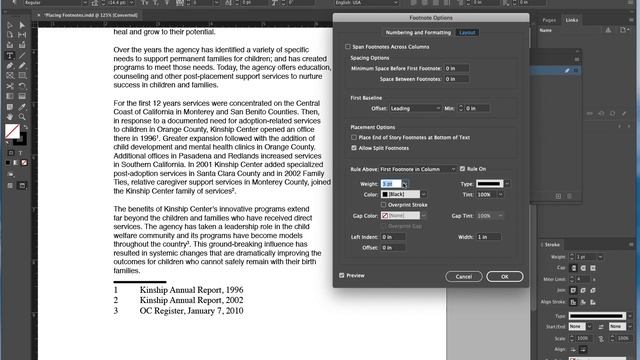Viewport: 640px width, 360px height.
Task: Align stroke to outside icon
Action: click(593, 302)
